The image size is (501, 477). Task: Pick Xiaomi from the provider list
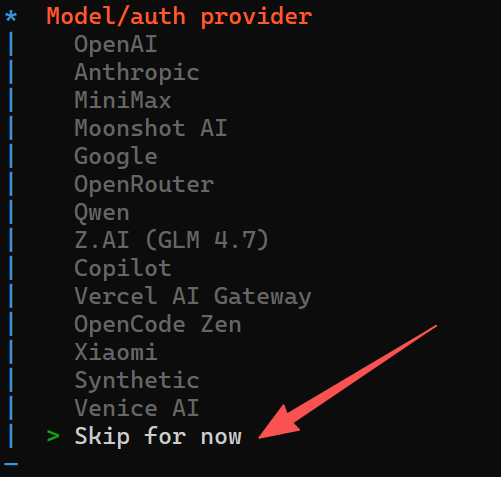tap(116, 352)
